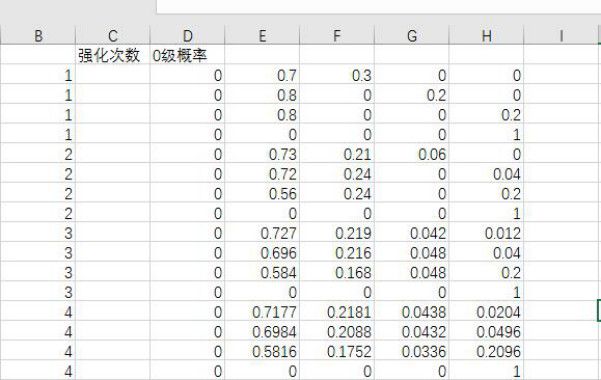Select cell with value 0.7177

[x=262, y=312]
